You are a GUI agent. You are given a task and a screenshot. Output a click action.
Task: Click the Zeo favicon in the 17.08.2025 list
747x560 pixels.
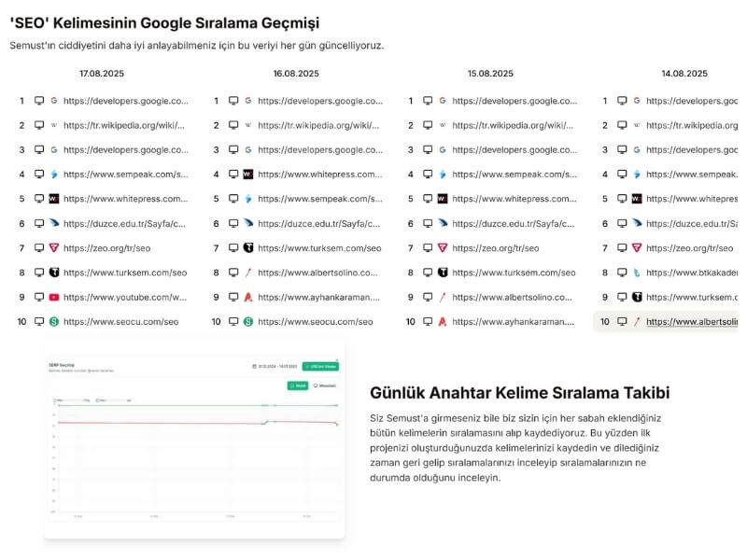click(54, 247)
